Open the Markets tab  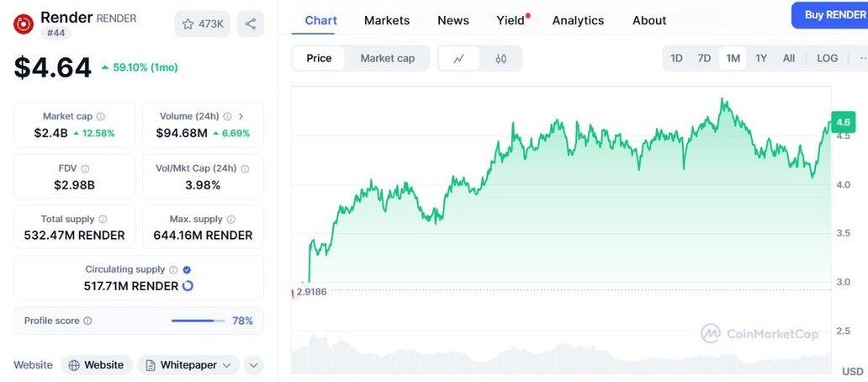(387, 20)
